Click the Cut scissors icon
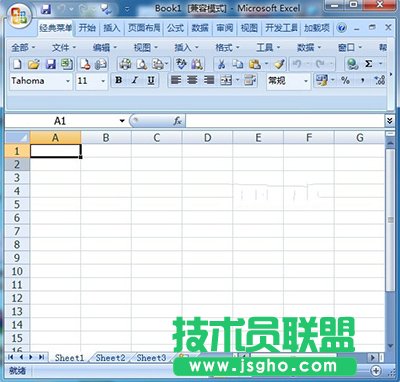 221,64
